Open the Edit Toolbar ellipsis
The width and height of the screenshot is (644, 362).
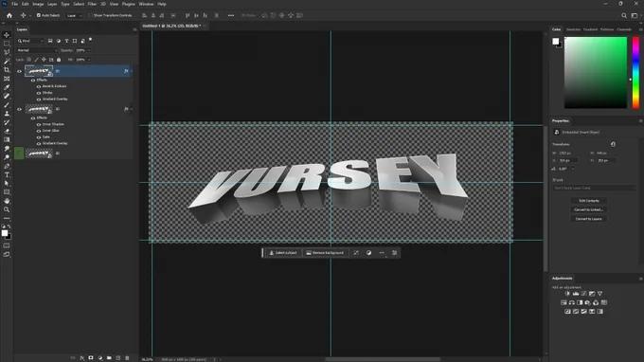point(7,218)
